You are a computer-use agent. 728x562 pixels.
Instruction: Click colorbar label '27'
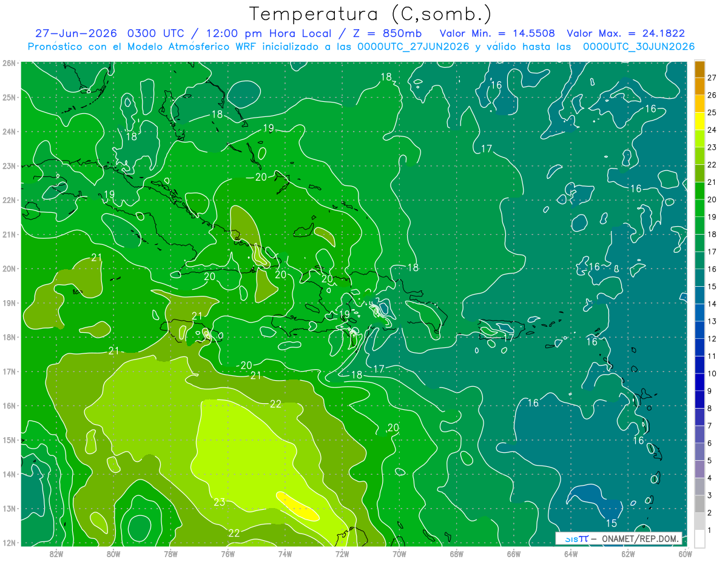[x=712, y=78]
